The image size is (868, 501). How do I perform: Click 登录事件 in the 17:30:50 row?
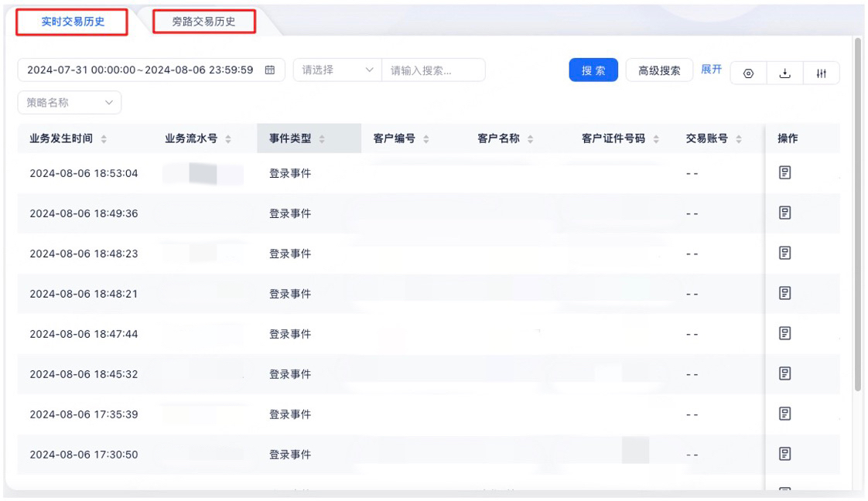pyautogui.click(x=290, y=455)
